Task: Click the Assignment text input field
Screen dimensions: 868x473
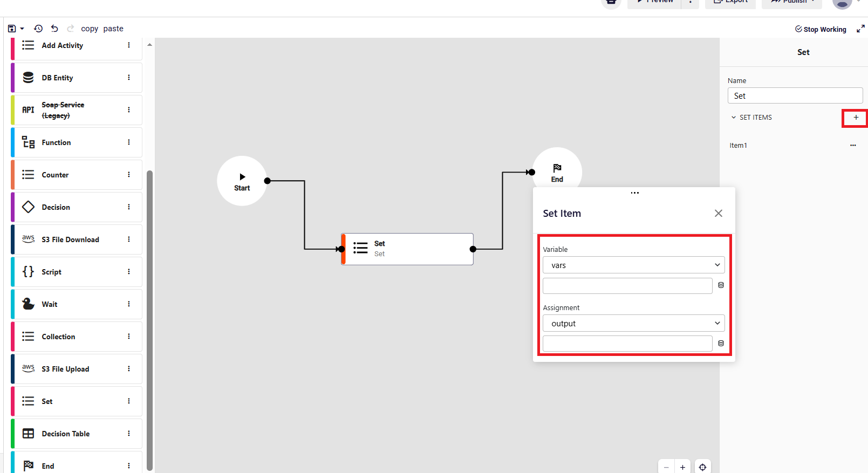Action: pos(627,344)
